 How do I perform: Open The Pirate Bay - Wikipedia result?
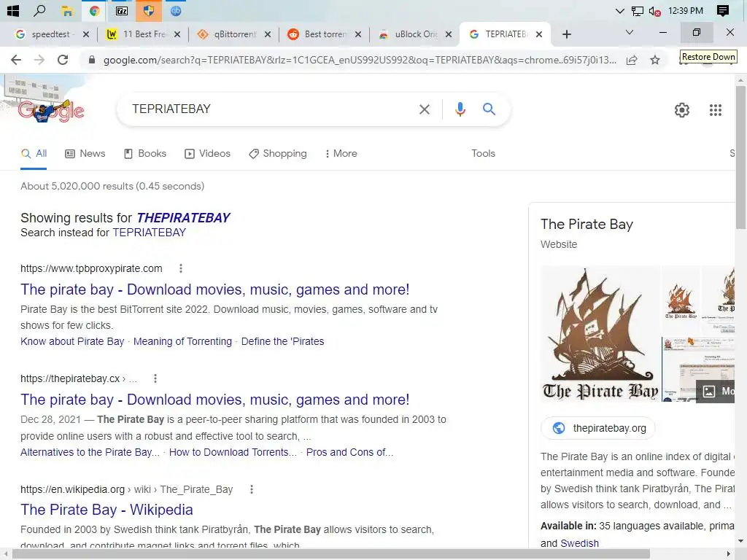click(107, 510)
